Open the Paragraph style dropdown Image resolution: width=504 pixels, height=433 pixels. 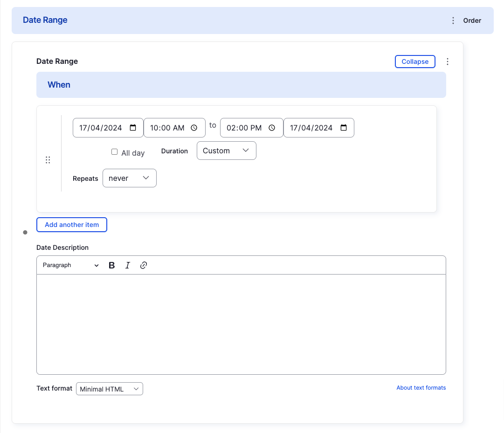pos(69,265)
